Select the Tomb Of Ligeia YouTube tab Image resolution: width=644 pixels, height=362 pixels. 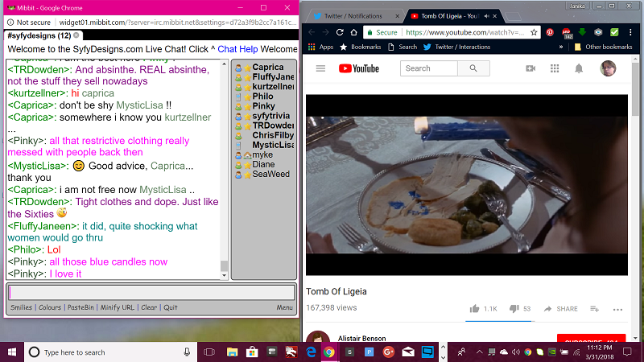pyautogui.click(x=450, y=16)
